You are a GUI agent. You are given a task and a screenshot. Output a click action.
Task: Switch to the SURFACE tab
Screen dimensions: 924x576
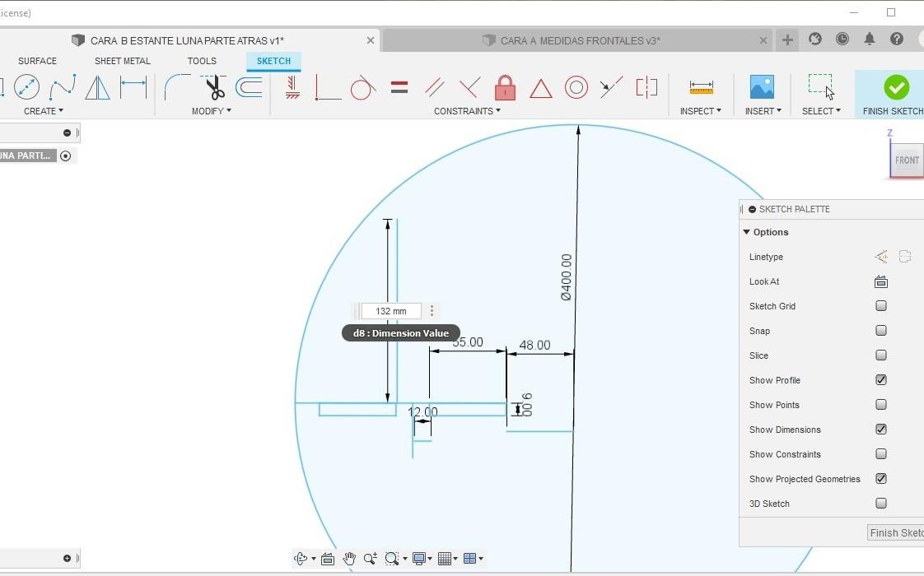37,61
